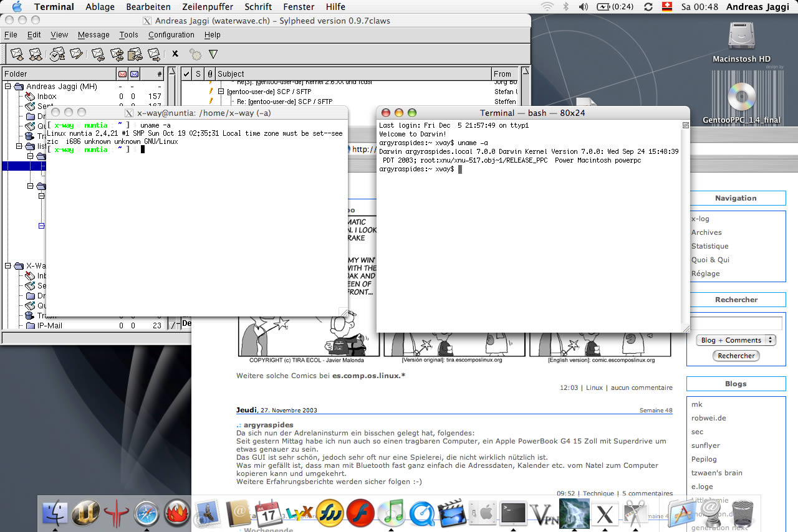Follow the Archives navigation link
The width and height of the screenshot is (798, 532).
point(706,232)
